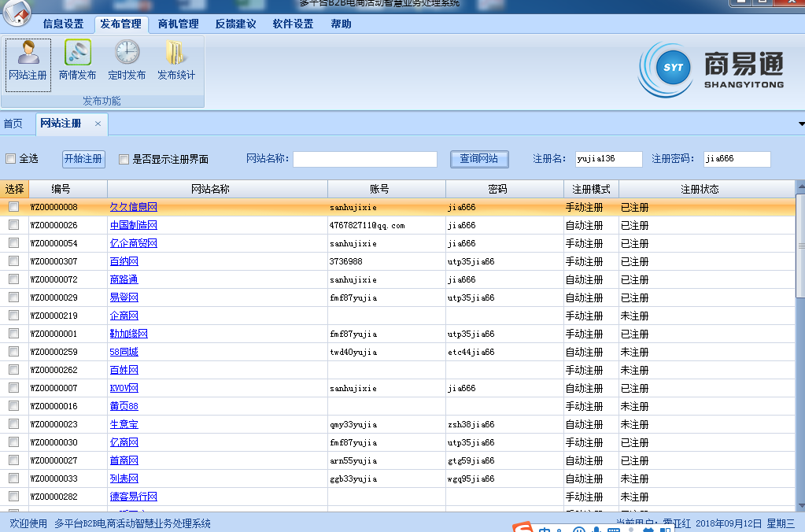Image resolution: width=805 pixels, height=532 pixels.
Task: Check the row WZ00000259 checkbox
Action: pos(14,352)
